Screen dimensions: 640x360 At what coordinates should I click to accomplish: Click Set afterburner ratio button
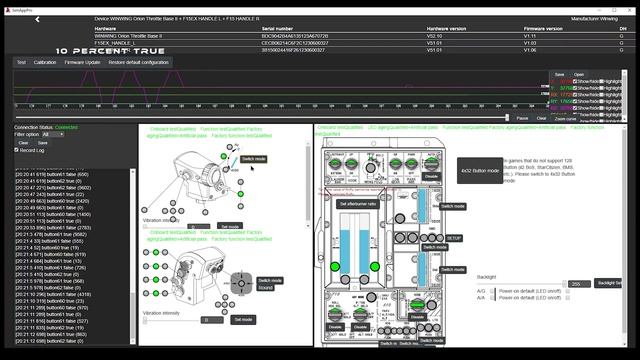pyautogui.click(x=358, y=204)
